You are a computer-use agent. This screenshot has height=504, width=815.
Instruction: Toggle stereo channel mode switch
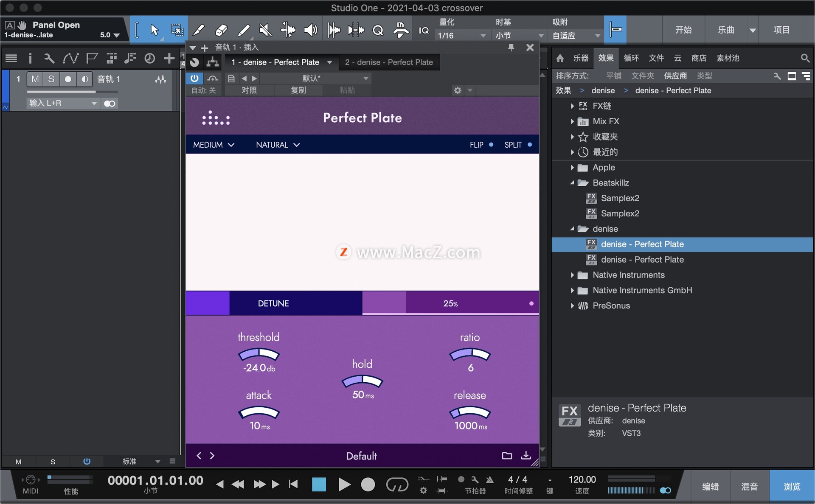(x=110, y=104)
